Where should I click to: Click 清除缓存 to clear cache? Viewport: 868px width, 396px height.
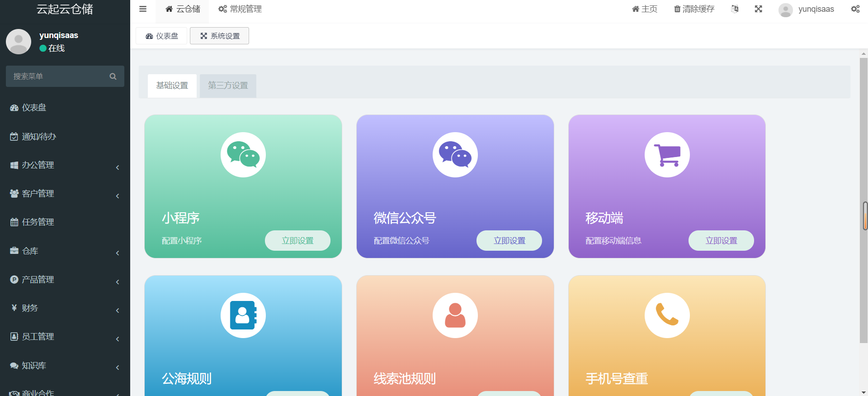pyautogui.click(x=694, y=9)
